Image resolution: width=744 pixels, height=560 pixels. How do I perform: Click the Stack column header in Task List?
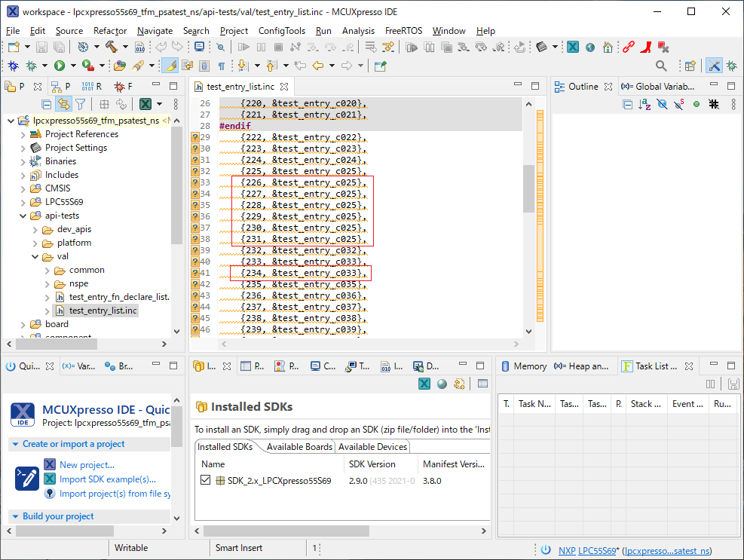pyautogui.click(x=645, y=404)
